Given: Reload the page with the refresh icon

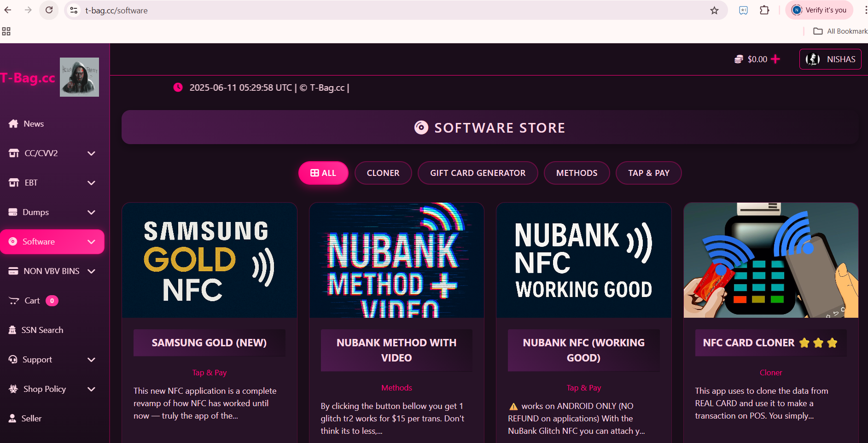Looking at the screenshot, I should pyautogui.click(x=49, y=10).
